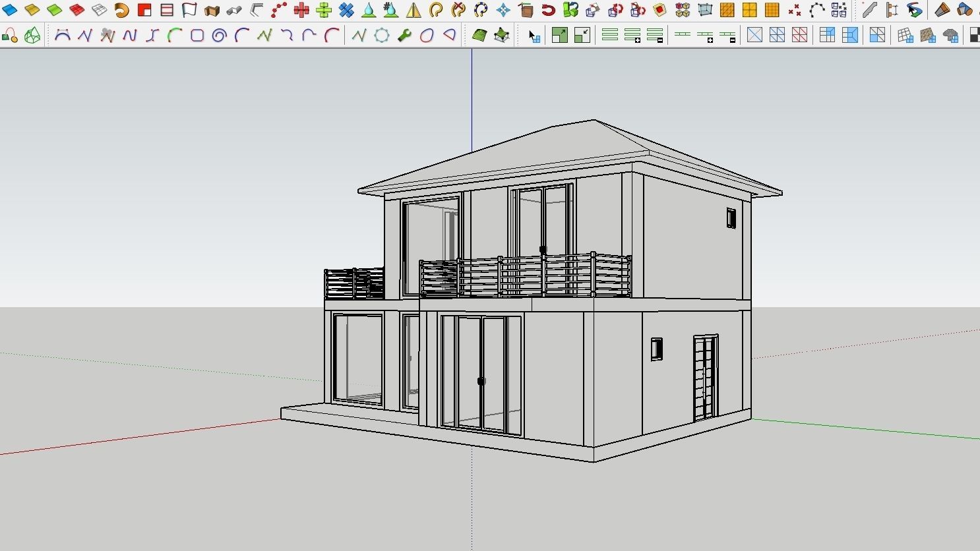This screenshot has width=980, height=551.
Task: Select the gray pipe tool icon
Action: (x=234, y=10)
